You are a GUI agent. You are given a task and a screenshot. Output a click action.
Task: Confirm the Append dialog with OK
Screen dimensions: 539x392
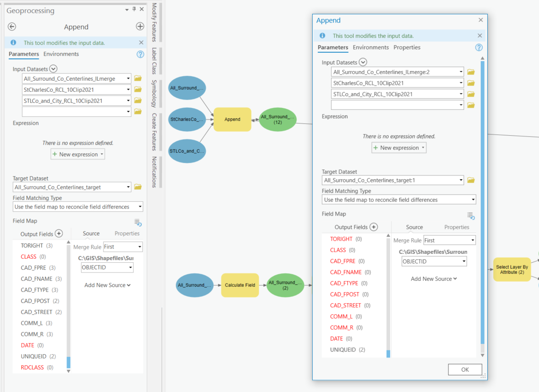(x=465, y=369)
